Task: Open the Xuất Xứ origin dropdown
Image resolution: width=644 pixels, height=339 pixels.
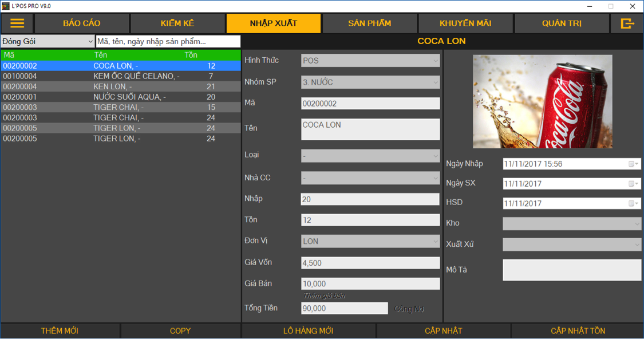Action: point(637,245)
